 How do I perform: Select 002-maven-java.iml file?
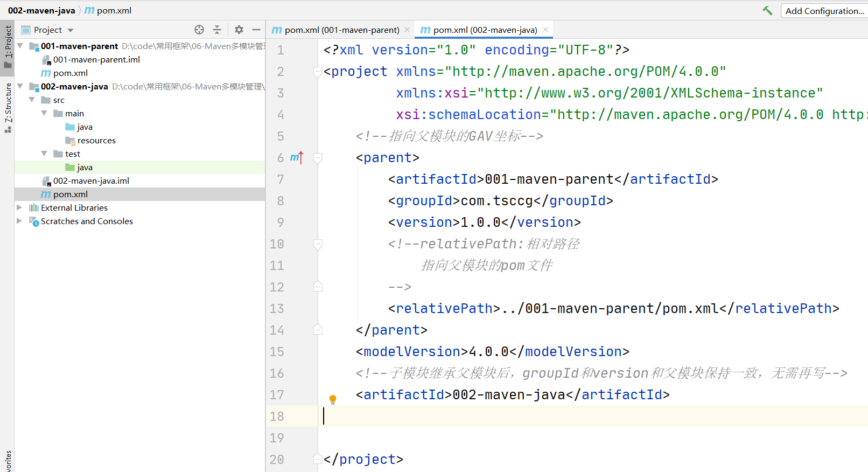click(x=91, y=181)
